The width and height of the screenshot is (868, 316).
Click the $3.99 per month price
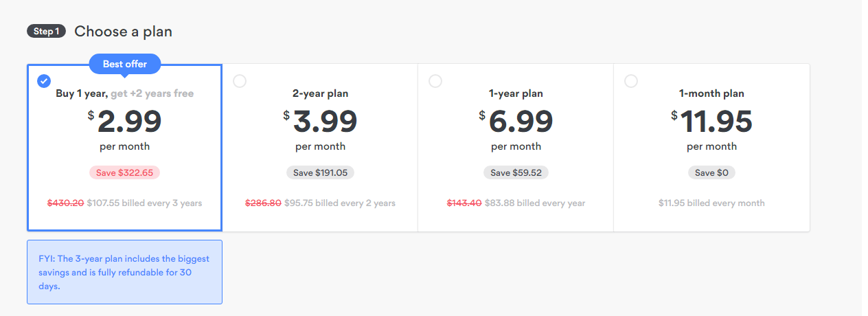(x=320, y=122)
